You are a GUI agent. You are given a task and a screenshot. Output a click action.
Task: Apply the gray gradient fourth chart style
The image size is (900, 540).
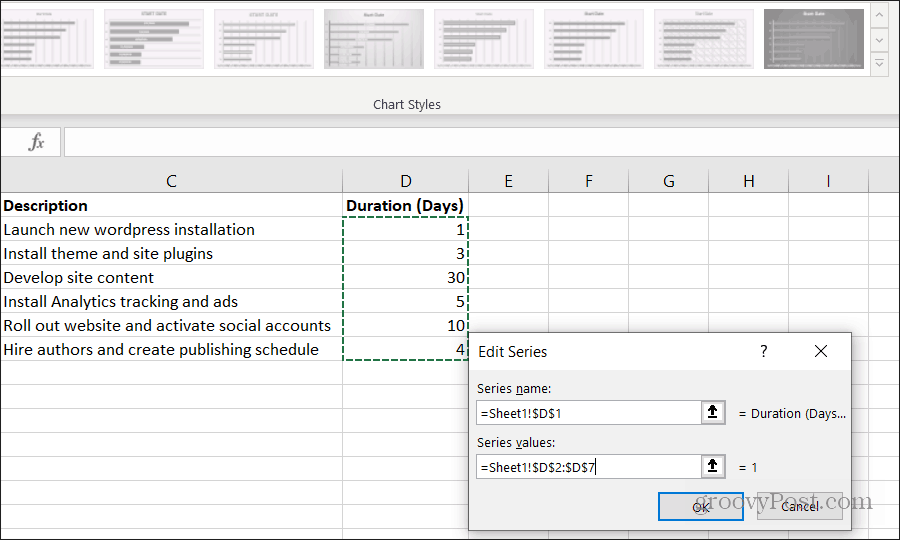click(374, 39)
